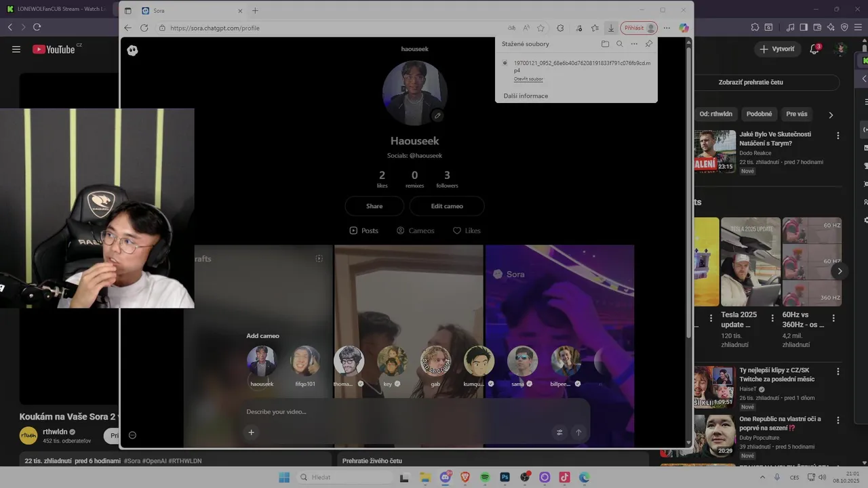
Task: Click 'Zobraziť prehratie četu' button
Action: tap(751, 82)
